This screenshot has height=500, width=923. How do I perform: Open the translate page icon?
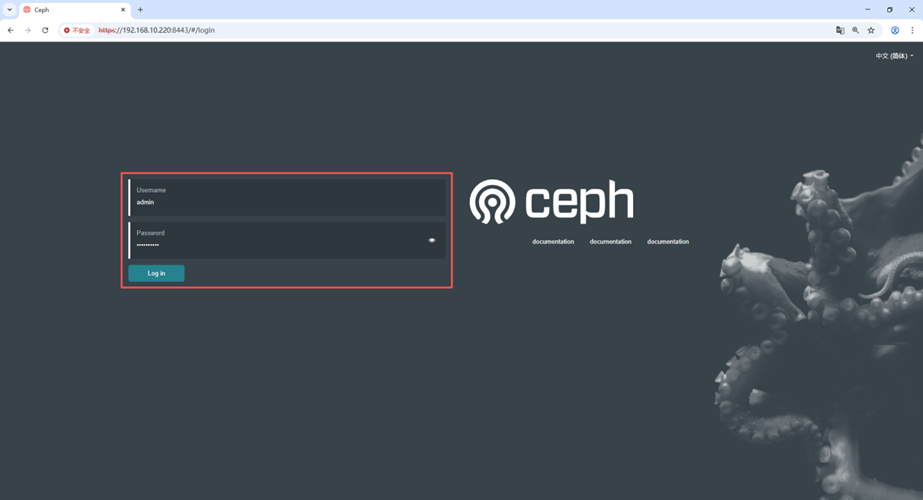point(840,30)
